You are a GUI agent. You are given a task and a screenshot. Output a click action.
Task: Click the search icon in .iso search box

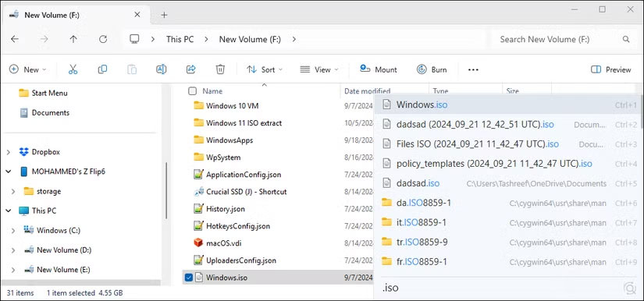629,288
